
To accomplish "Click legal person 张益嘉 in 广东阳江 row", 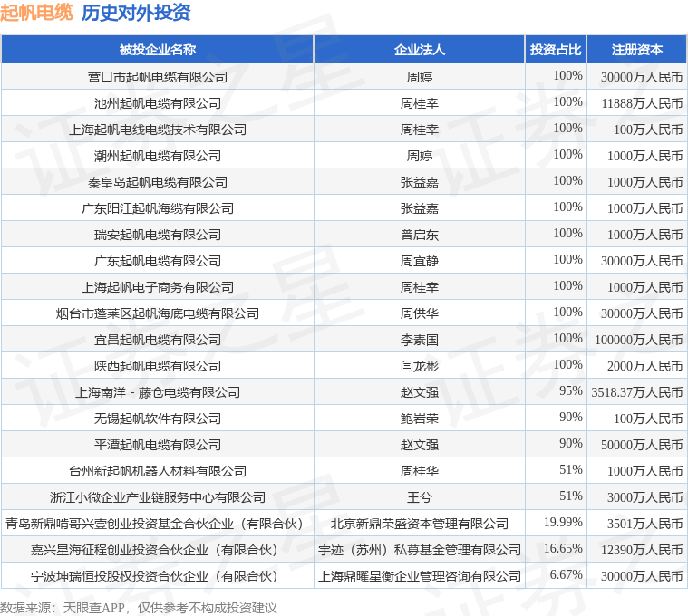I will [x=420, y=208].
